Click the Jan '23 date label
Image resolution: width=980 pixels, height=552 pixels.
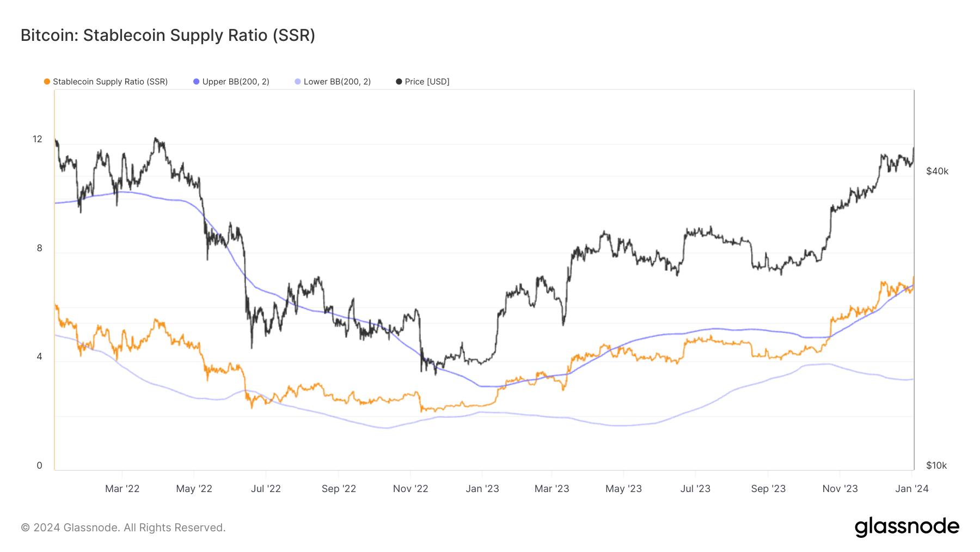click(482, 489)
